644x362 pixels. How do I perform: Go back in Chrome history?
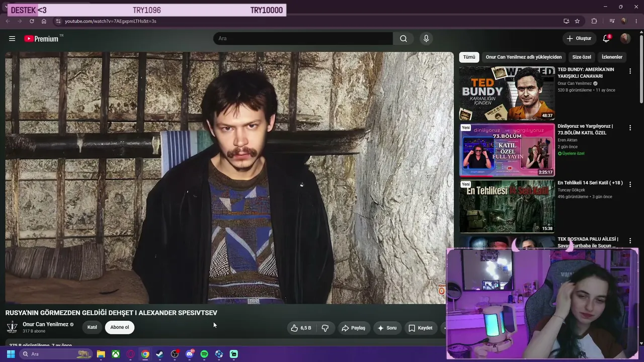pyautogui.click(x=8, y=21)
